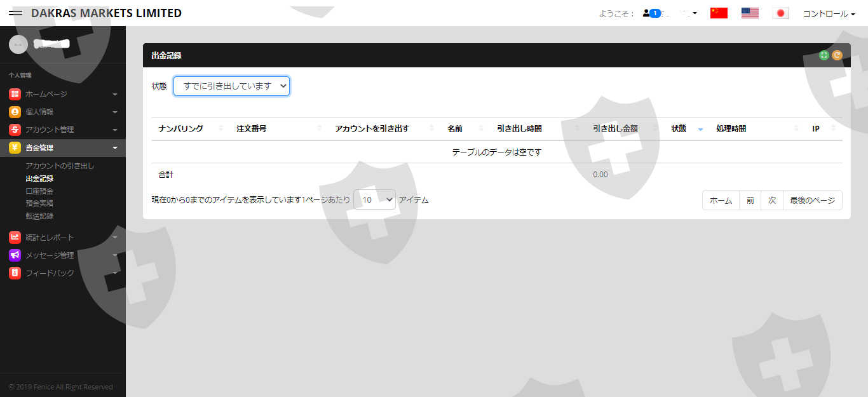Image resolution: width=868 pixels, height=397 pixels.
Task: Click the メッセージ管理 megaphone icon
Action: click(15, 255)
